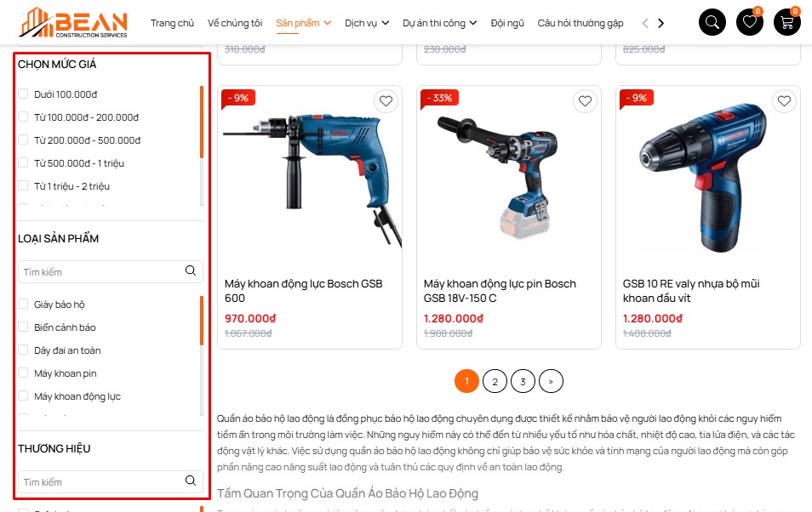Click the BEAN Construction Services logo

73,23
